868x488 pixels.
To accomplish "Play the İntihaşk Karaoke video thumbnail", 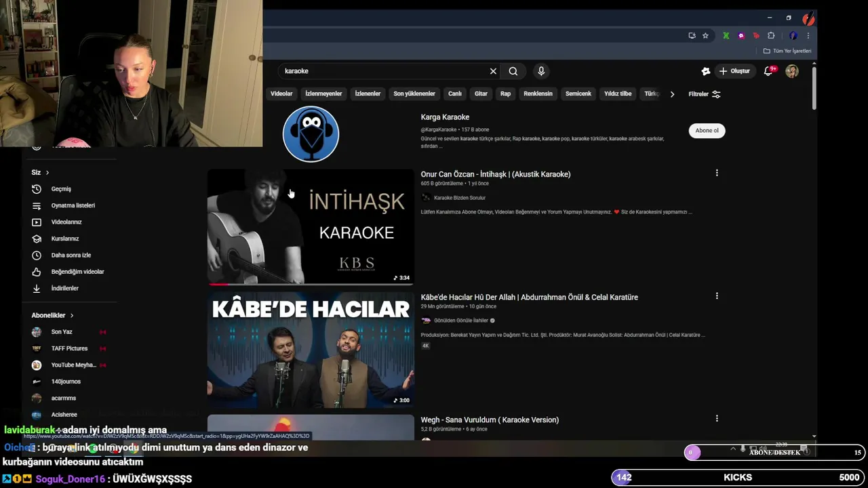I will coord(311,226).
